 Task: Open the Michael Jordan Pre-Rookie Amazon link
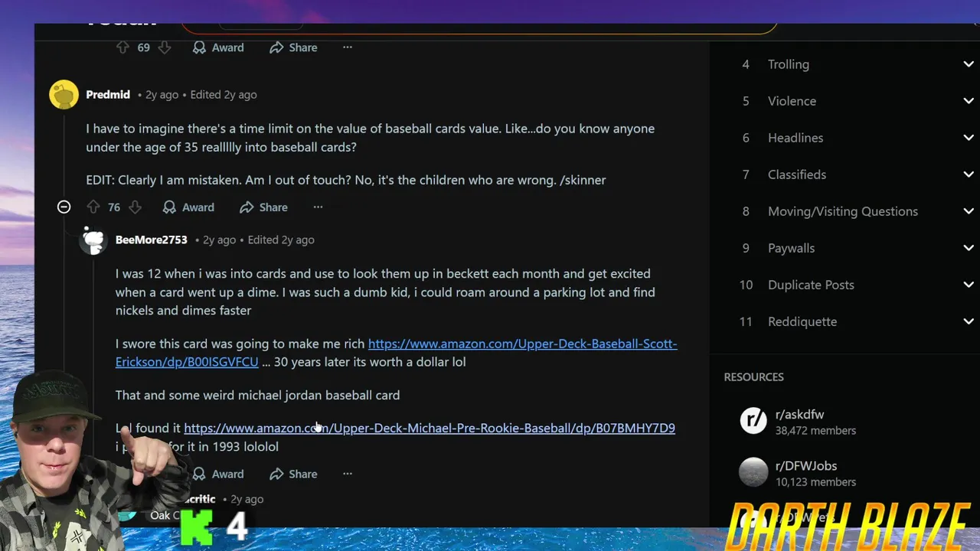click(x=430, y=429)
